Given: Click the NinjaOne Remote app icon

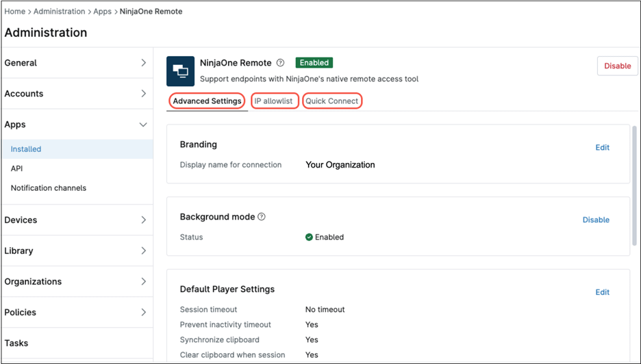Looking at the screenshot, I should tap(181, 71).
